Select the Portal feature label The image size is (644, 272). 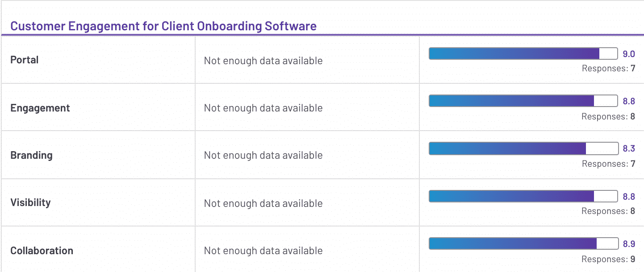[25, 60]
